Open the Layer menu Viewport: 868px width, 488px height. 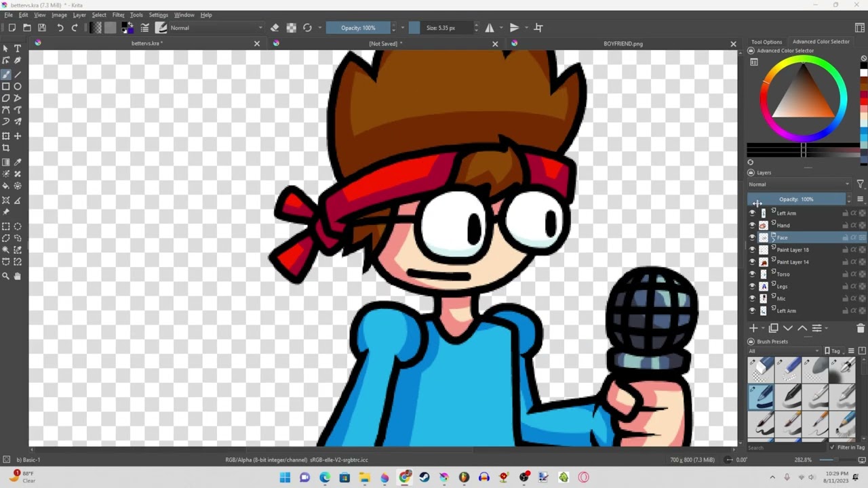pos(79,15)
